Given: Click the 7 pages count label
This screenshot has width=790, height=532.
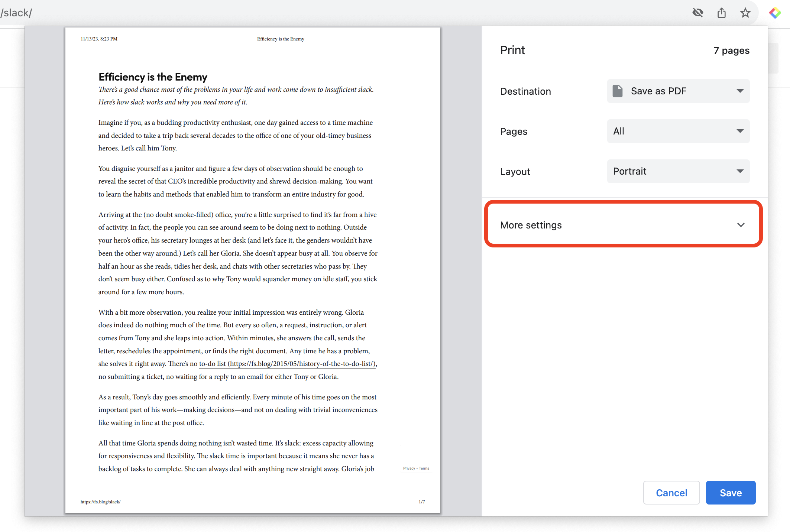Looking at the screenshot, I should tap(731, 51).
